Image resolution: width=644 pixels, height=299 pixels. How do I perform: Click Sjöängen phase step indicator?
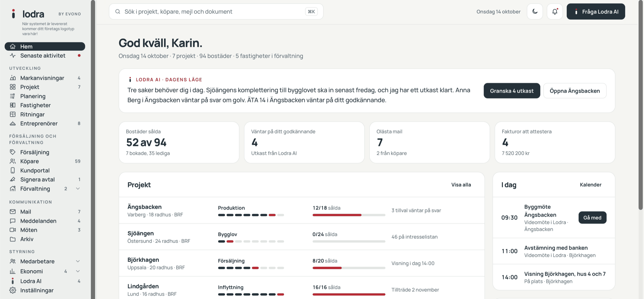point(251,241)
